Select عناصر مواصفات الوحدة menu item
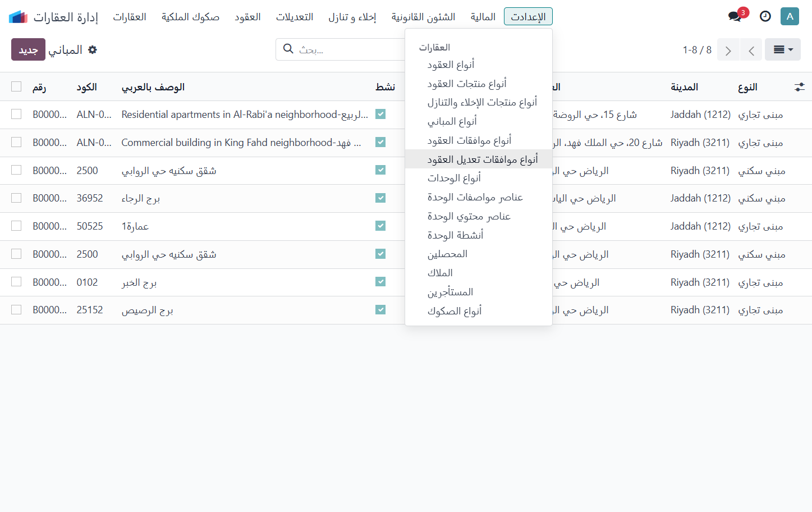The height and width of the screenshot is (512, 812). [x=479, y=197]
